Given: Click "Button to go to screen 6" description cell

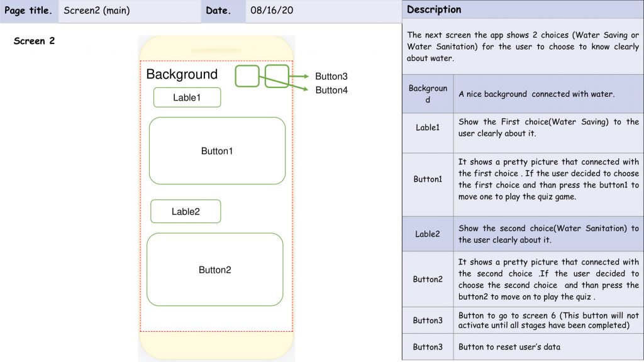Looking at the screenshot, I should point(548,320).
